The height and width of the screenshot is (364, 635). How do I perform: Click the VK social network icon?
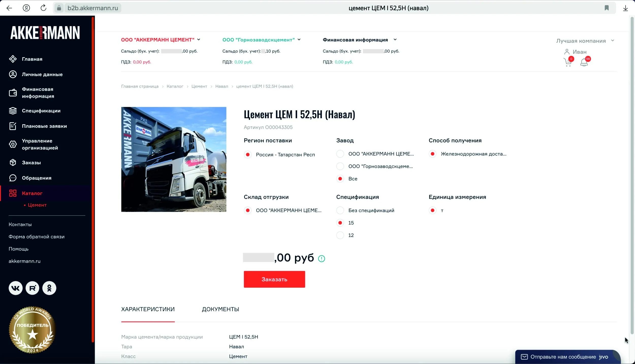(15, 288)
